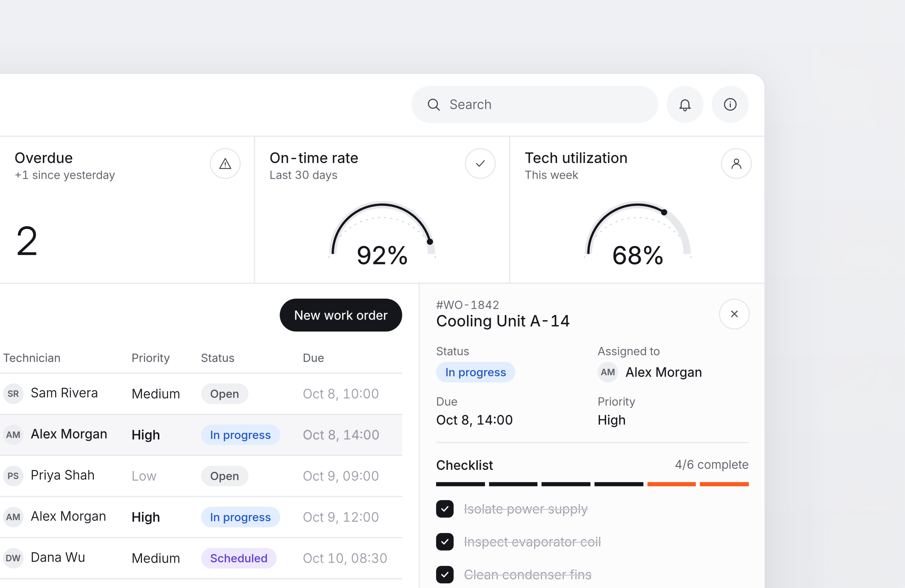This screenshot has height=588, width=905.
Task: Create a New work order
Action: 341,315
